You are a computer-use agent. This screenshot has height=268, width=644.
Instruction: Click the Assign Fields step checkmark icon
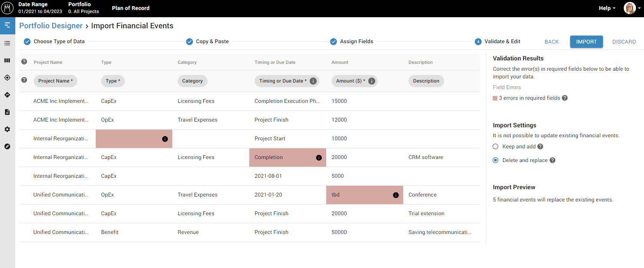pyautogui.click(x=333, y=42)
